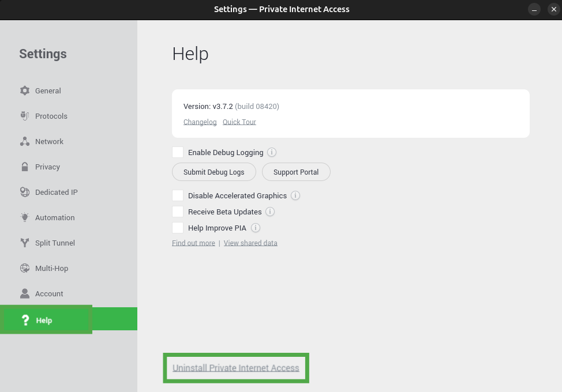Click the Split Tunnel fork icon
This screenshot has height=392, width=562.
click(x=25, y=243)
